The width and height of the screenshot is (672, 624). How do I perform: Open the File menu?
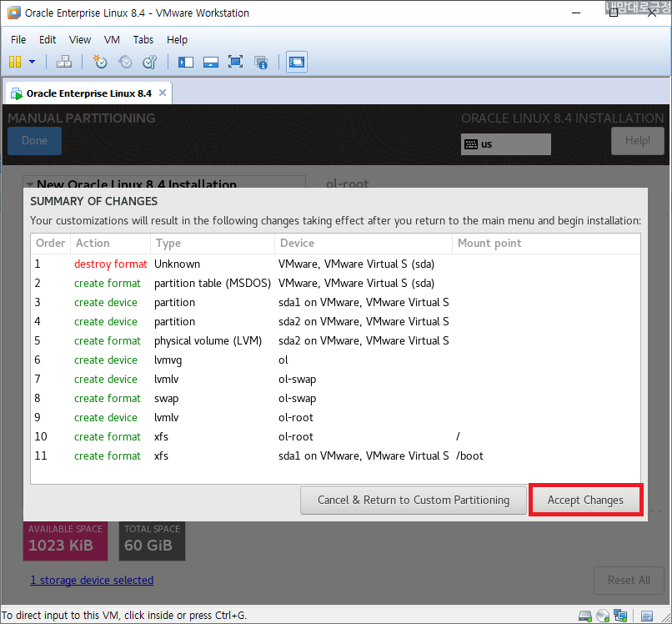pos(18,39)
